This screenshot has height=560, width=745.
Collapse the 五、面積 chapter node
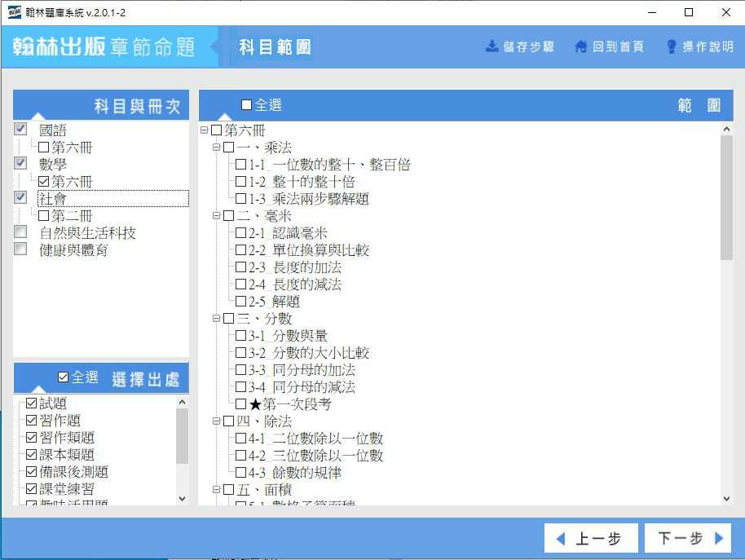216,489
